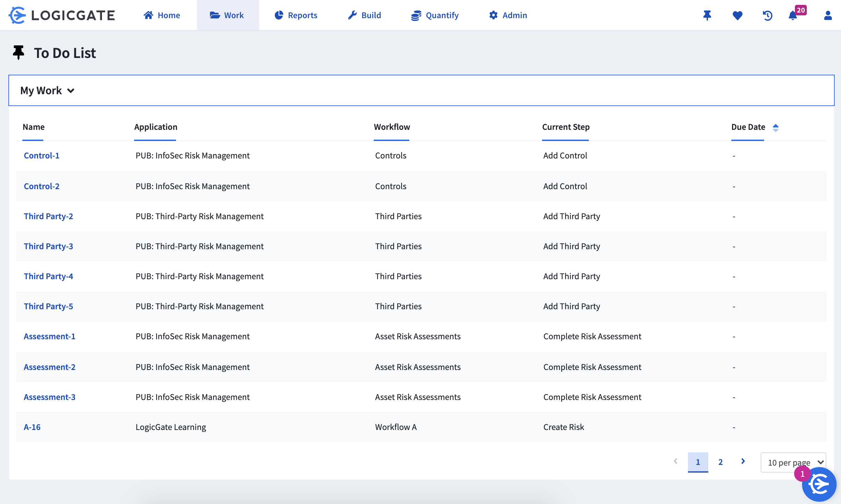The height and width of the screenshot is (504, 841).
Task: Click 'Third Parties' in Third Party-5 row
Action: tap(398, 306)
